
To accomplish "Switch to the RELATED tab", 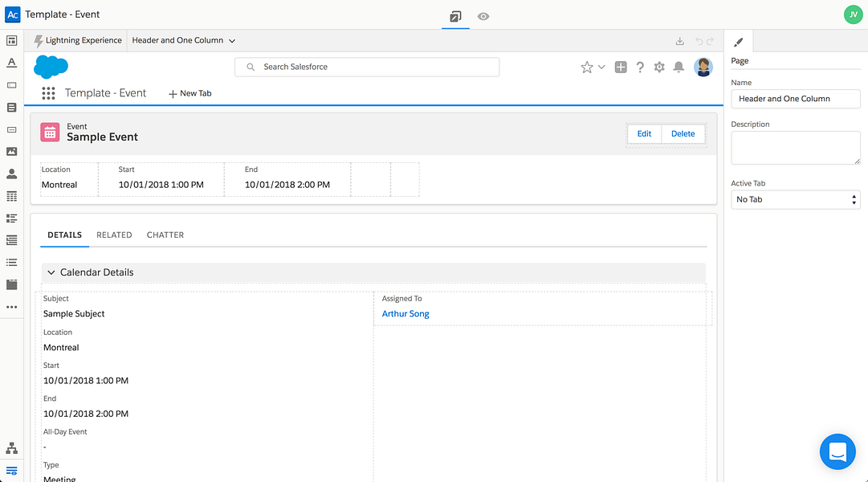I will click(x=114, y=235).
